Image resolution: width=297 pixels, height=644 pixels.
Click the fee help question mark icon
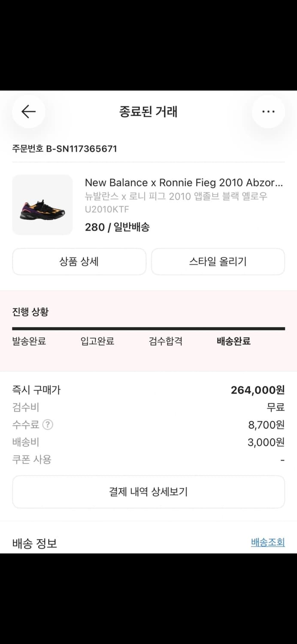(48, 425)
